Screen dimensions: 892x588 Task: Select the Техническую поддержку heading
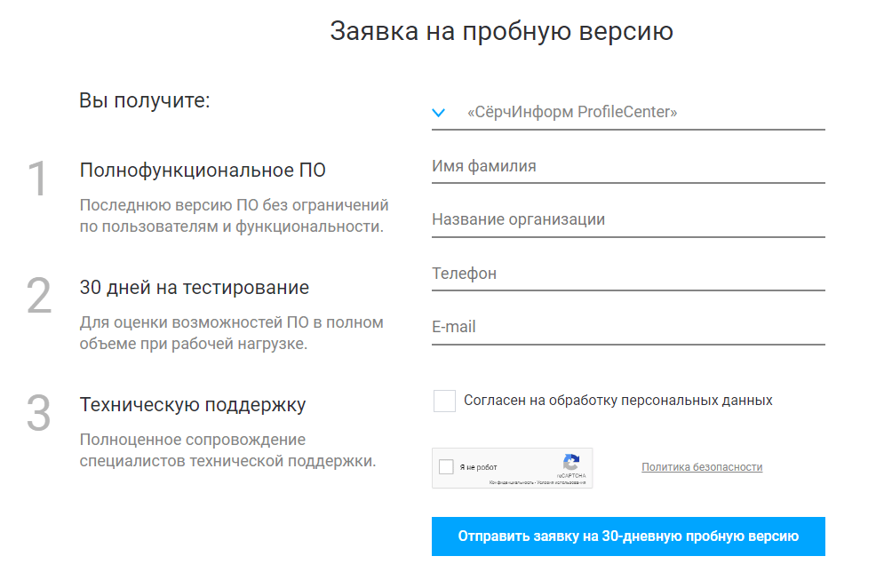(x=193, y=405)
